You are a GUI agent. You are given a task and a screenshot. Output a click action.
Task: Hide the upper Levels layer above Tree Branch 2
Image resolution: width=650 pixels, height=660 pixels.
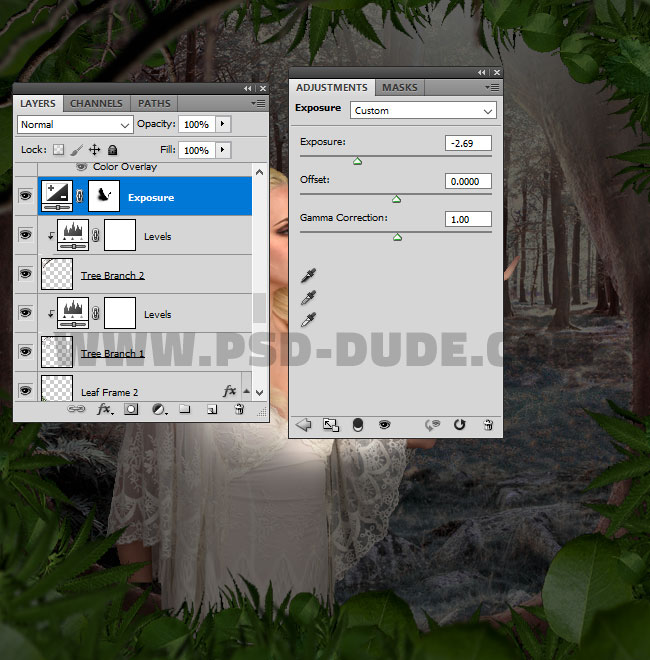tap(26, 234)
